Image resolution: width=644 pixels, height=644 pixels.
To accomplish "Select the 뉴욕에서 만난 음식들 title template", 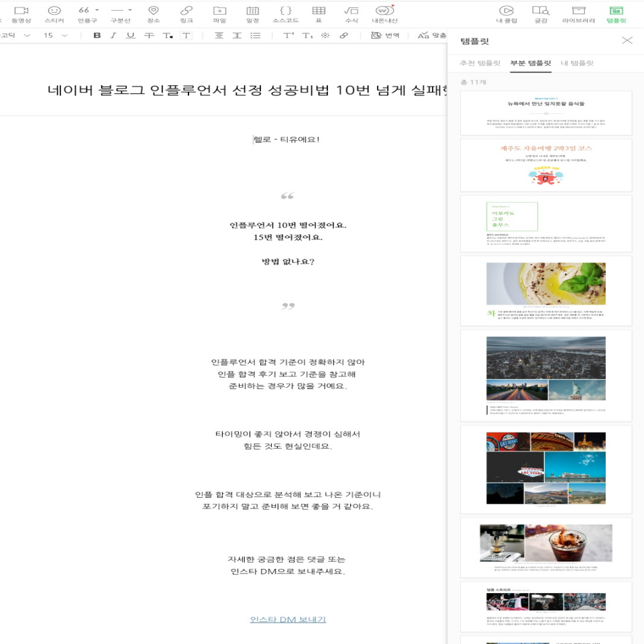I will [546, 113].
